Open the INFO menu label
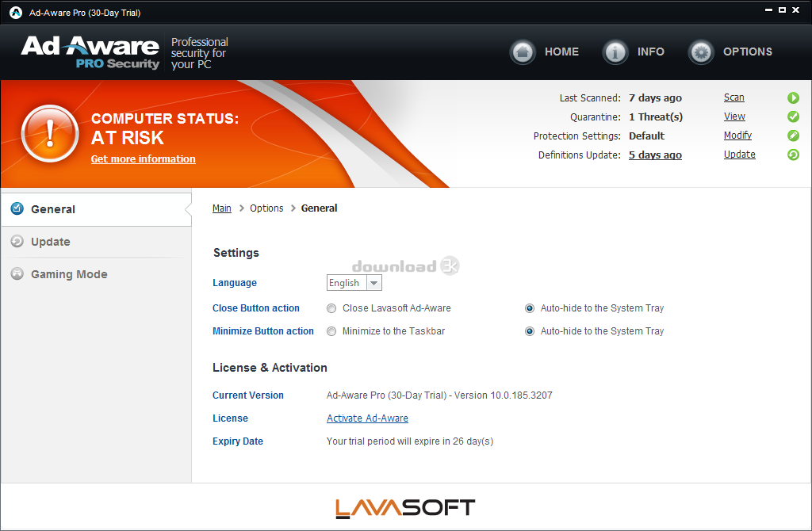Screen dimensions: 812x531 coord(651,52)
